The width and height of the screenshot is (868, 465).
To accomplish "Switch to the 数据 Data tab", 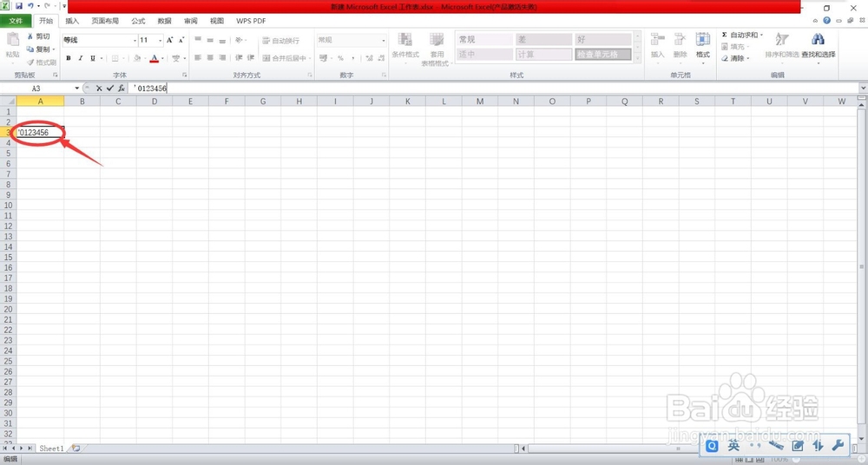I will [164, 21].
